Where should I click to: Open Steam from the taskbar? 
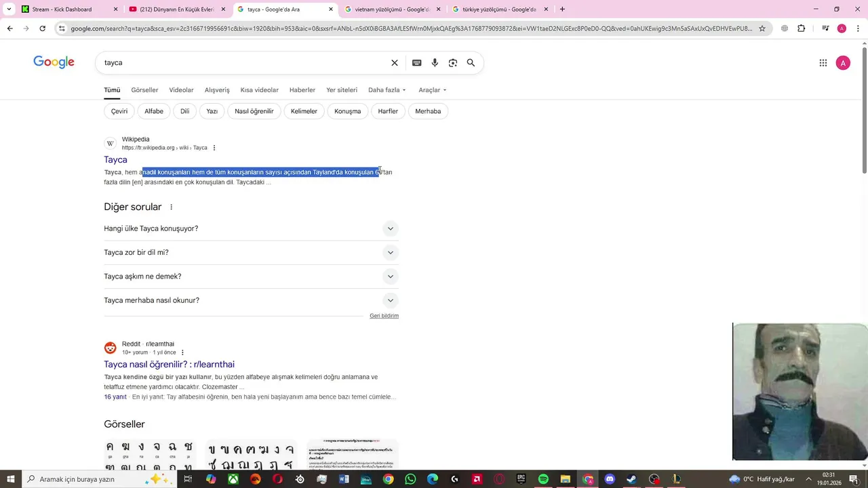tap(631, 479)
